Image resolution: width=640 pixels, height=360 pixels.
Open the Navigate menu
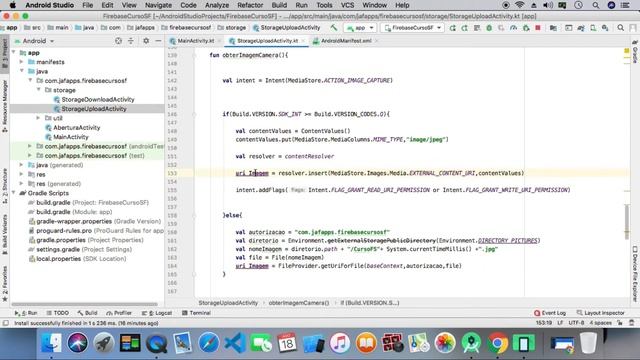(158, 5)
